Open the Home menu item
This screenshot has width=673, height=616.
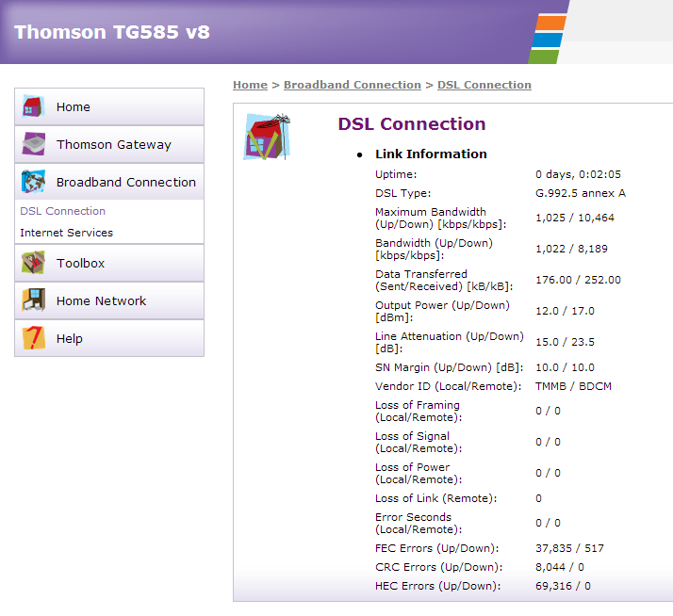click(x=109, y=106)
